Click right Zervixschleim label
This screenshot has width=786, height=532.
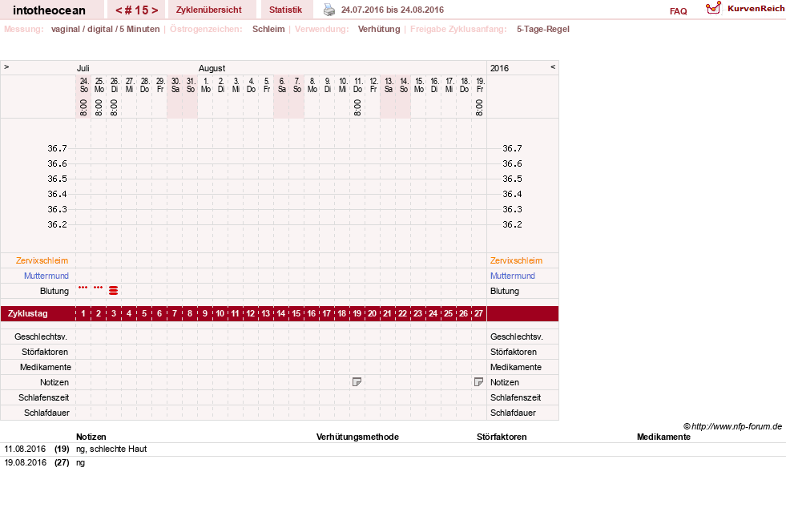click(516, 260)
